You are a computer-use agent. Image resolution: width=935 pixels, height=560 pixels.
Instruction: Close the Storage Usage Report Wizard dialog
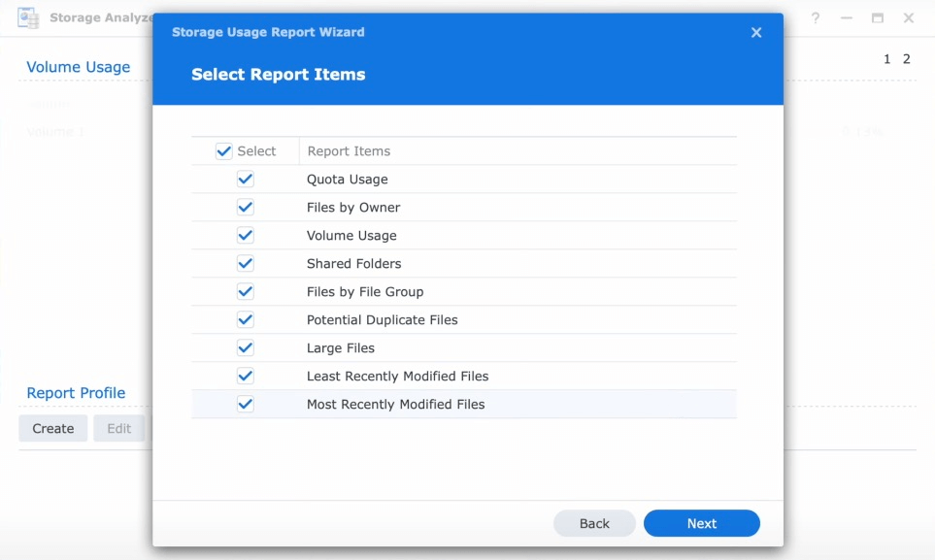pyautogui.click(x=756, y=32)
